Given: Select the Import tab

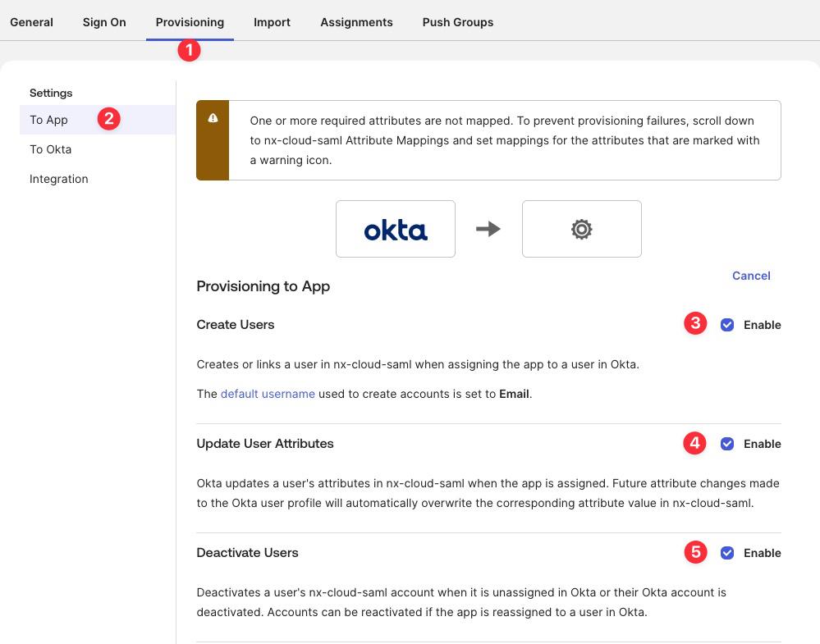Looking at the screenshot, I should pos(272,22).
